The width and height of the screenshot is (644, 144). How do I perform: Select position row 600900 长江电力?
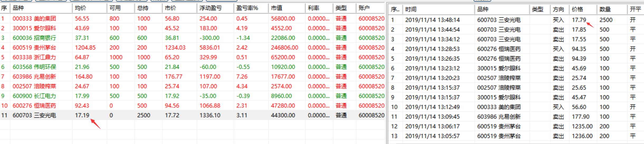(192, 96)
